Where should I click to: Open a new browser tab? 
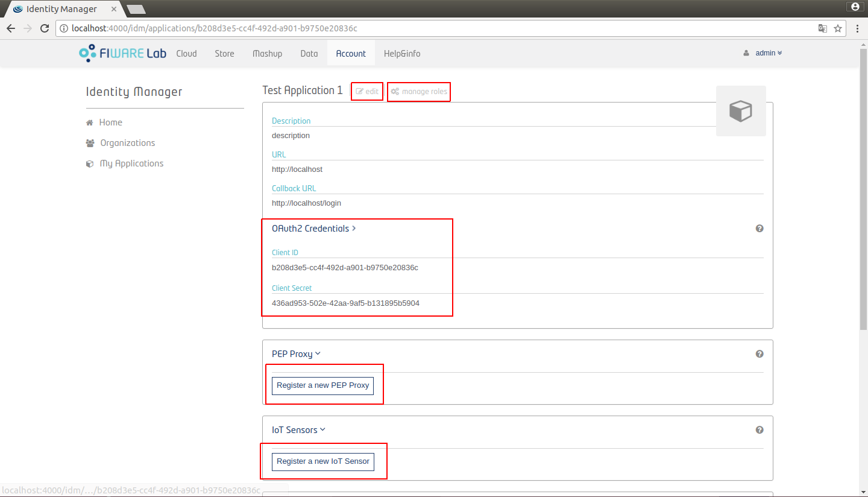point(136,9)
